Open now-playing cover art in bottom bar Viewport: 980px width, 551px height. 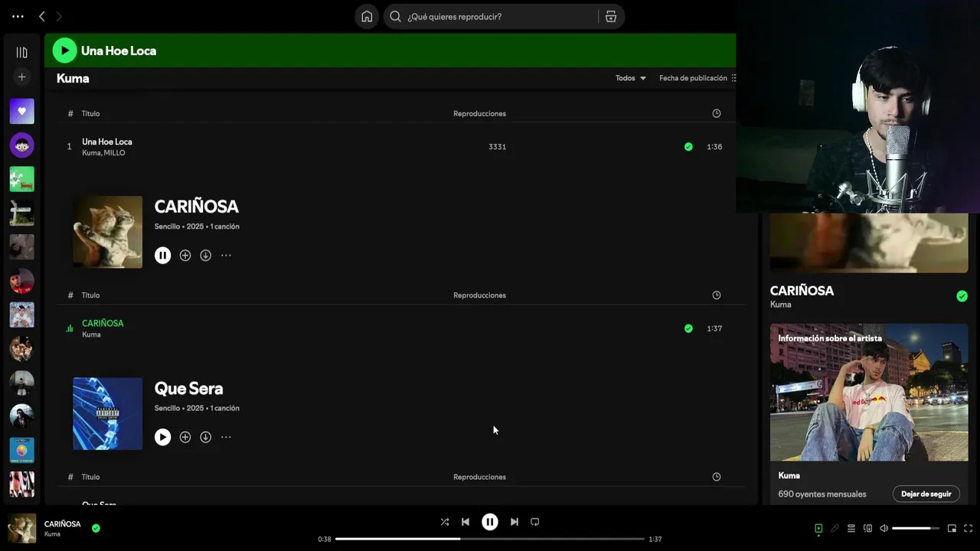tap(21, 528)
